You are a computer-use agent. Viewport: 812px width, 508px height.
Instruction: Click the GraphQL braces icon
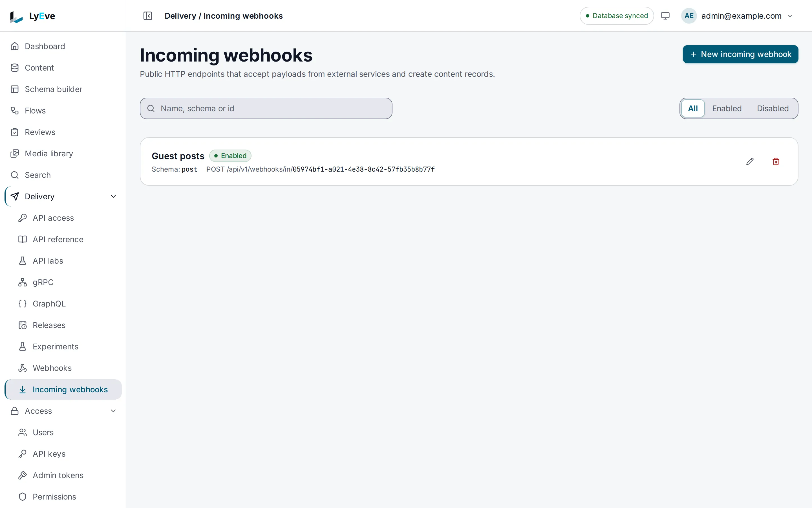(x=23, y=304)
